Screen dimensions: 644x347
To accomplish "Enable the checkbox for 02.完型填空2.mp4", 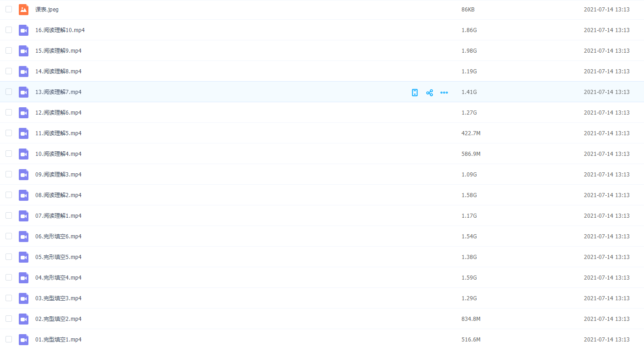I will pyautogui.click(x=9, y=319).
